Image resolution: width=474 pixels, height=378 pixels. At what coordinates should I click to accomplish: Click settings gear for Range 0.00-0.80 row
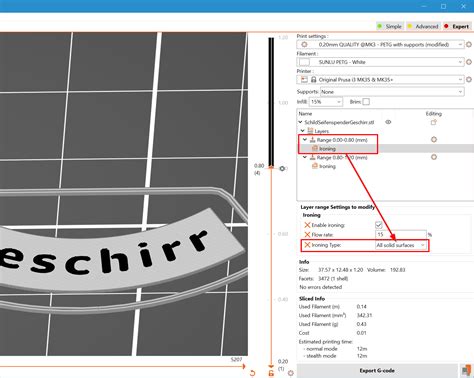pyautogui.click(x=434, y=140)
